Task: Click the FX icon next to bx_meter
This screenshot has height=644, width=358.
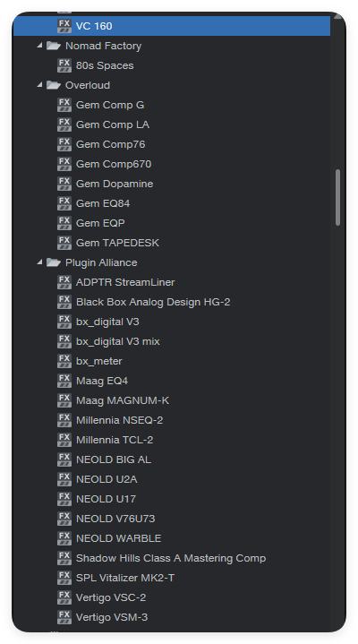Action: tap(64, 361)
